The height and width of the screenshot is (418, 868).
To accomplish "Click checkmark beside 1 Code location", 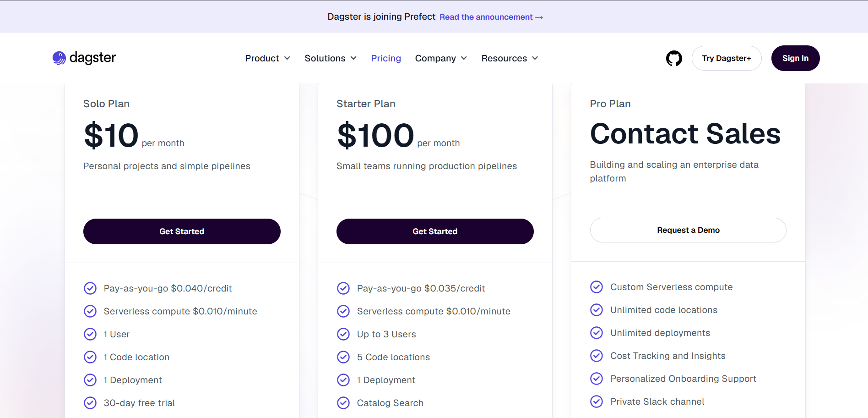I will 90,357.
